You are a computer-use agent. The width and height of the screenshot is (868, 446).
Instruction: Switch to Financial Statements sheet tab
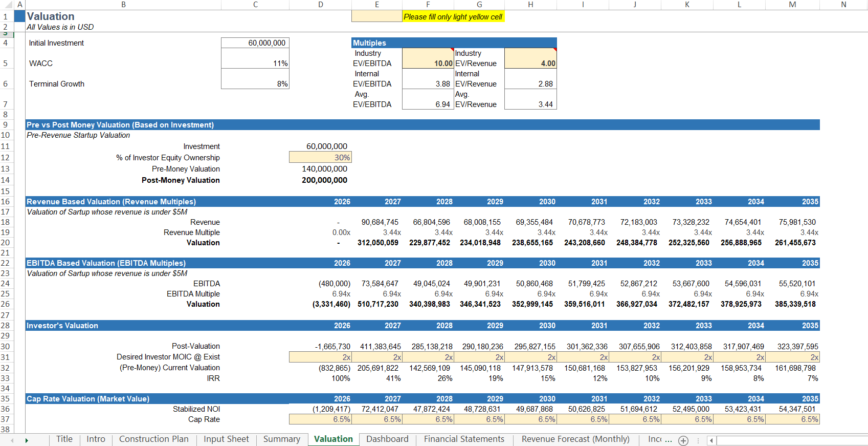(464, 439)
